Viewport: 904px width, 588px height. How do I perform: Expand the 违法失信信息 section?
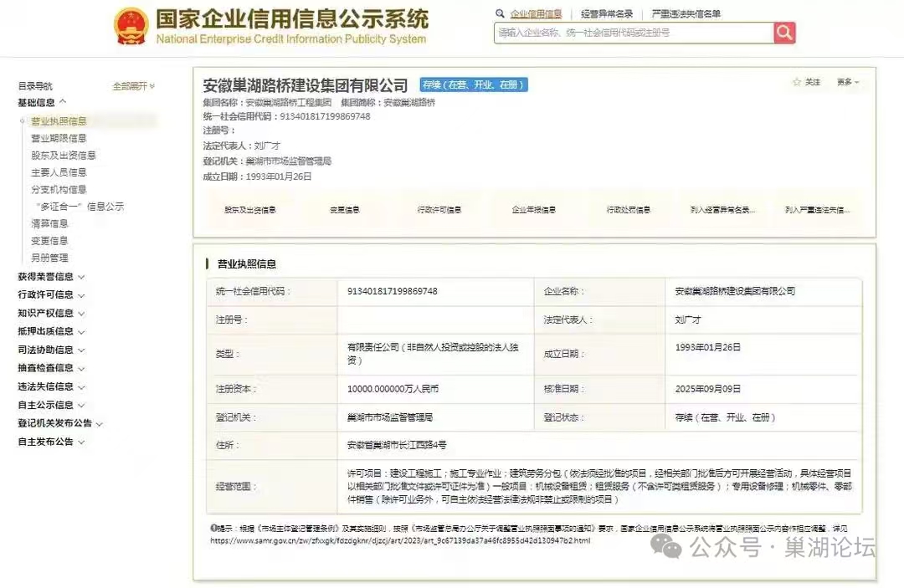click(51, 386)
